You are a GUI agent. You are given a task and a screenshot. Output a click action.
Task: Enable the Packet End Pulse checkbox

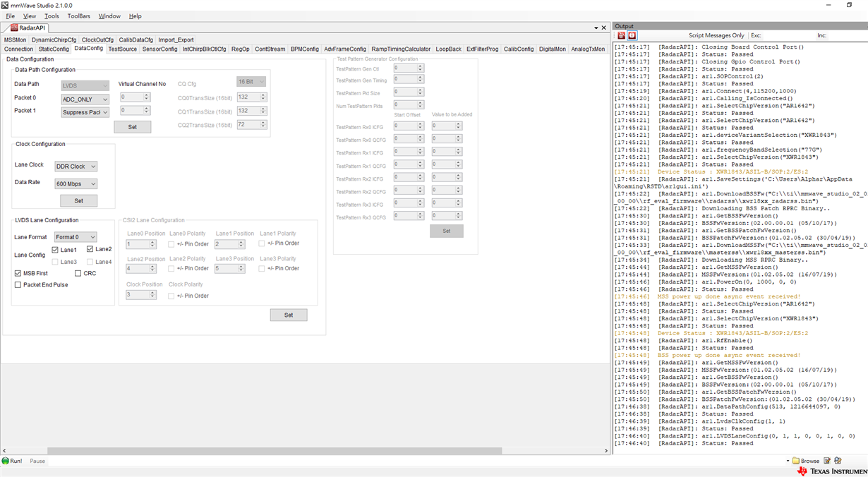[x=18, y=285]
